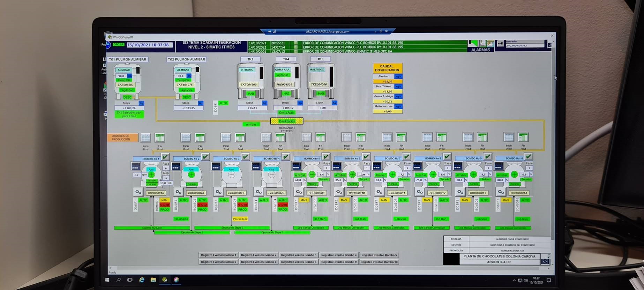The image size is (644, 290).
Task: Click the AUTO mode indicator beside main DOSIF
Action: (223, 103)
